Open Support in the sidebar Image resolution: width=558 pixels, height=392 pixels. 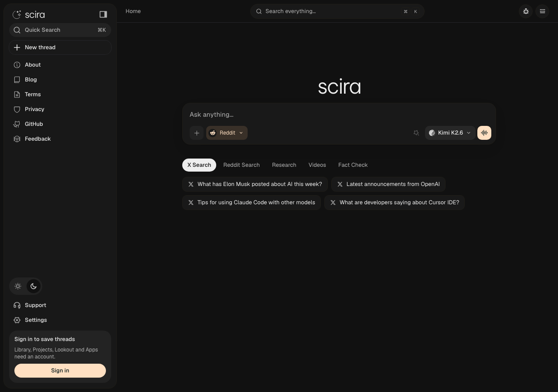click(x=60, y=305)
